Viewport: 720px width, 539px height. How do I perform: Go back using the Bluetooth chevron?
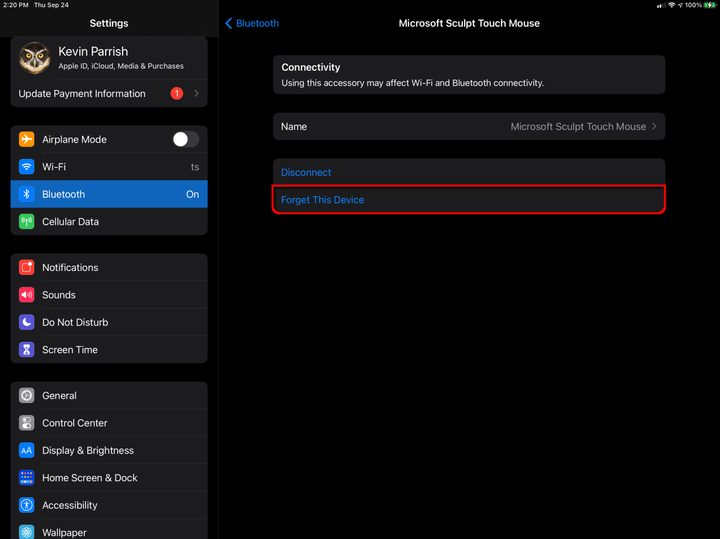(229, 23)
